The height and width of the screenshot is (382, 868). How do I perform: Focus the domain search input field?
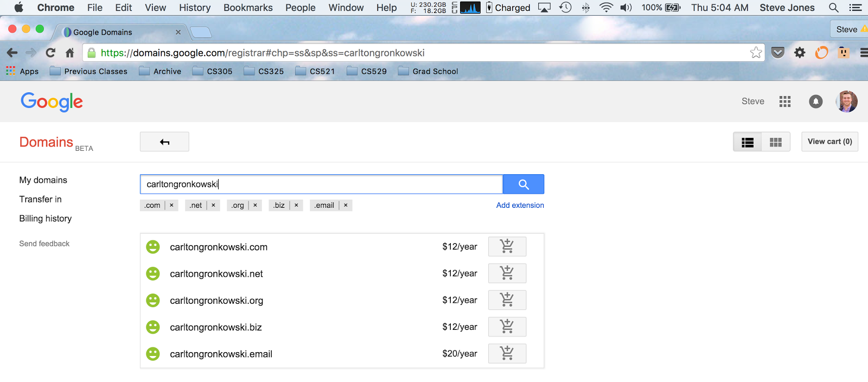pyautogui.click(x=321, y=184)
